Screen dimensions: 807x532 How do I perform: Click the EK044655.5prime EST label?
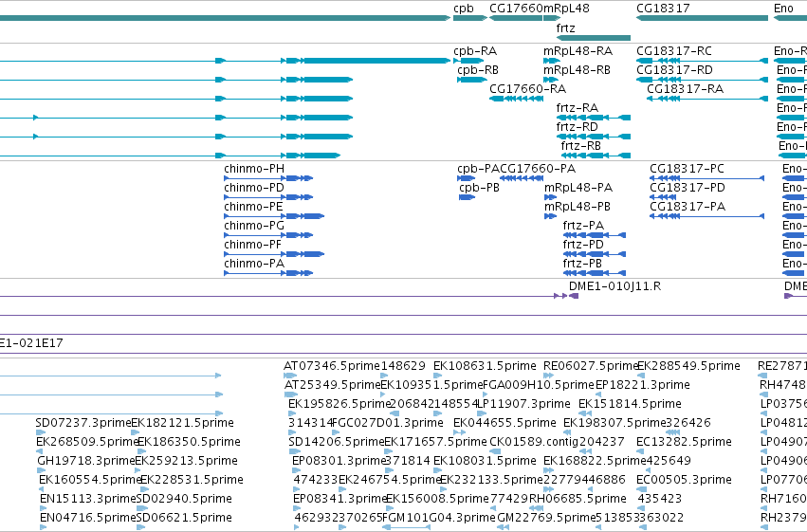504,423
